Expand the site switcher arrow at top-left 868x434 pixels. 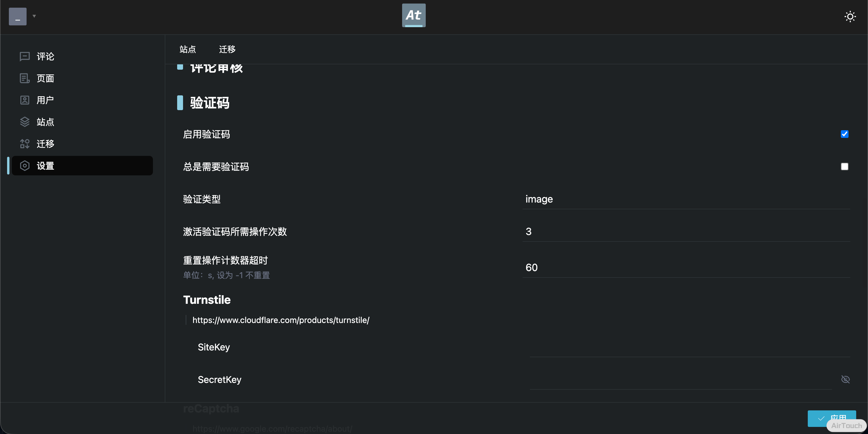34,16
